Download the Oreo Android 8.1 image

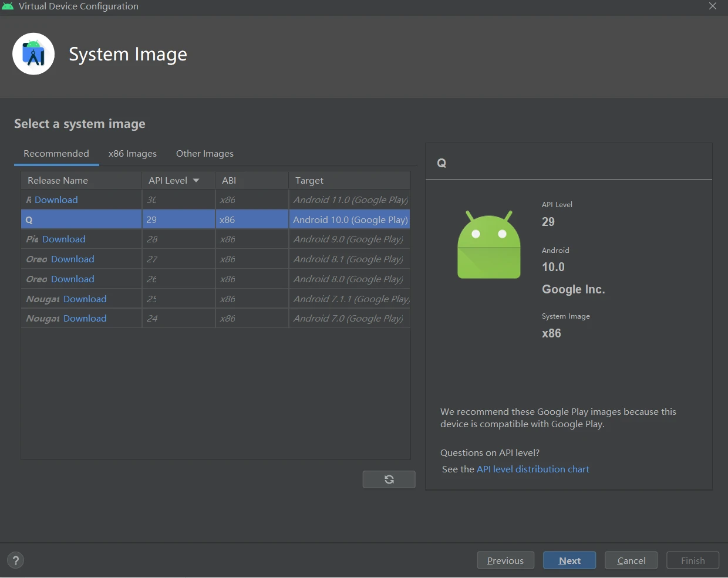72,259
